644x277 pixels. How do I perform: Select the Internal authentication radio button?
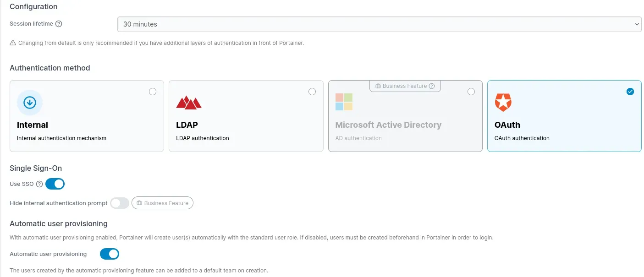[x=153, y=92]
